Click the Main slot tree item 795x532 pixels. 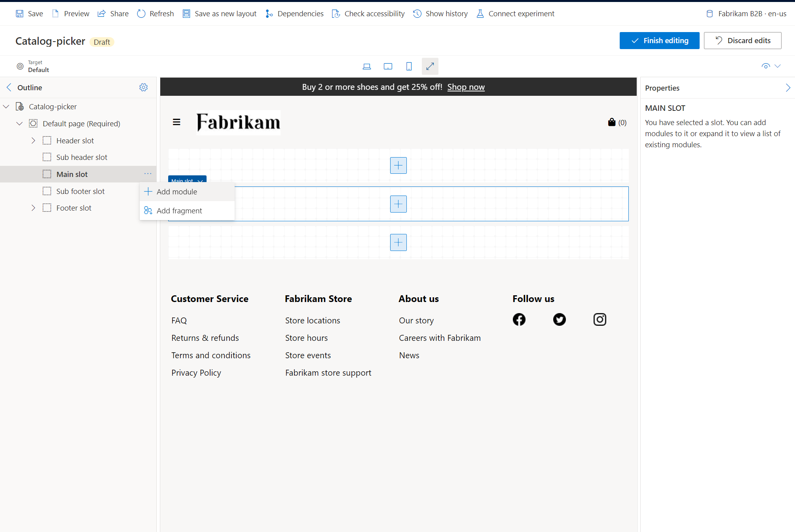72,174
